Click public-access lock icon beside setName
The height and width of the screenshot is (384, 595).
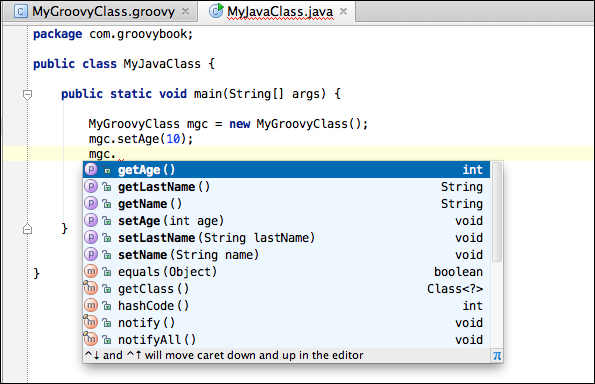click(107, 255)
